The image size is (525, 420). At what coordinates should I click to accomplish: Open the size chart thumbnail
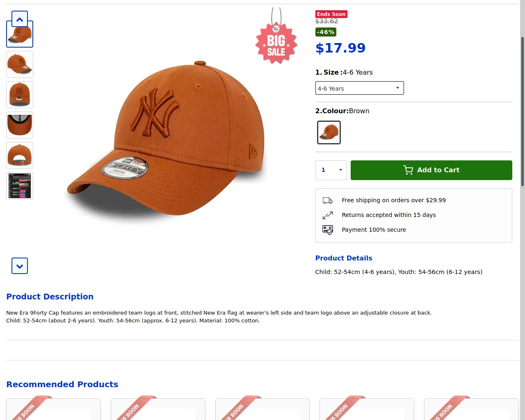coord(20,186)
